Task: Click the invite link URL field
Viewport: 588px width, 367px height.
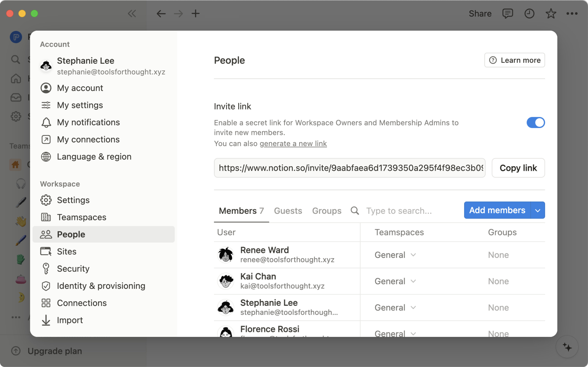Action: [x=349, y=168]
